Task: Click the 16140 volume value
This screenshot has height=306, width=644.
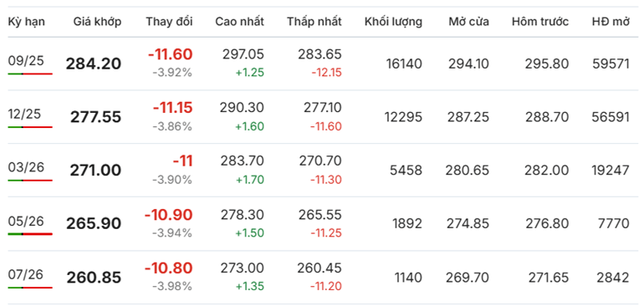Action: [x=404, y=64]
